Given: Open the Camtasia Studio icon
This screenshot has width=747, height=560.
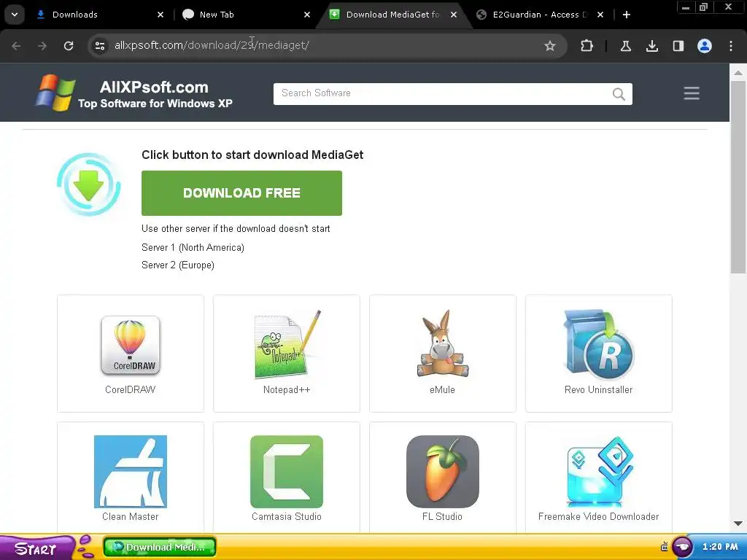Looking at the screenshot, I should pyautogui.click(x=287, y=472).
